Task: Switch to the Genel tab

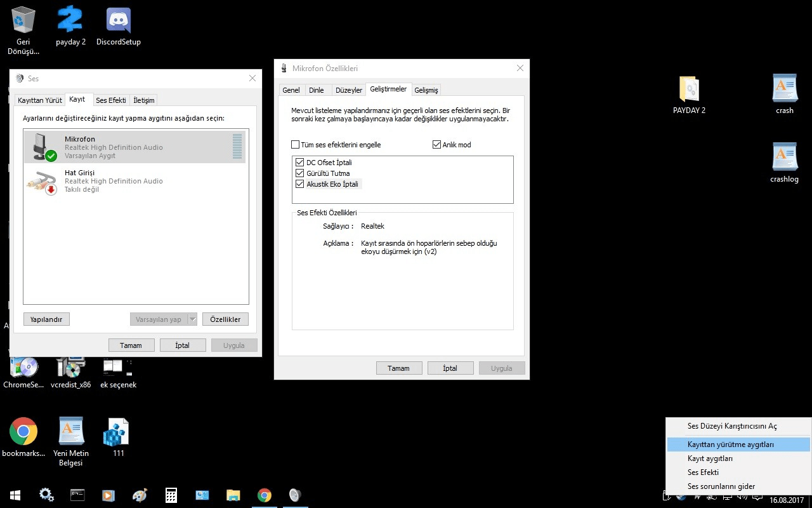Action: click(291, 90)
